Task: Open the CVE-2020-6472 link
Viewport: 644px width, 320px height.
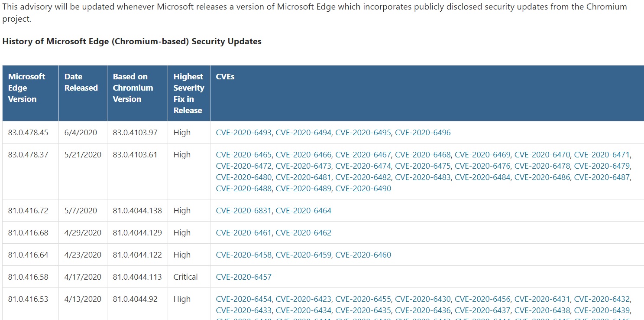Action: 244,166
